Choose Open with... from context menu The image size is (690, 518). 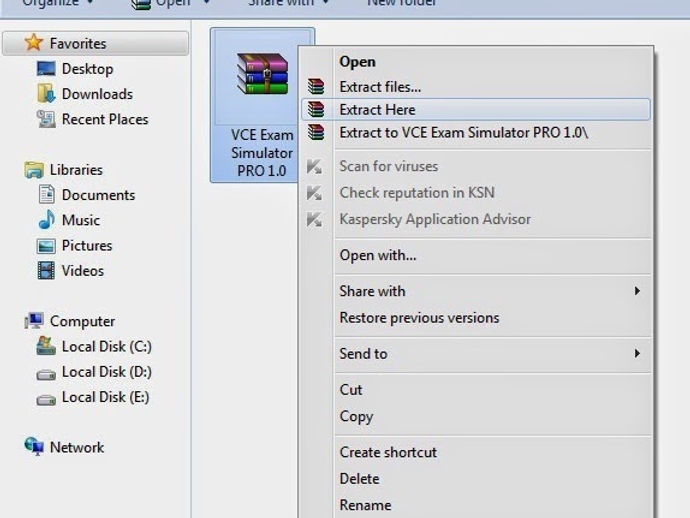476,255
